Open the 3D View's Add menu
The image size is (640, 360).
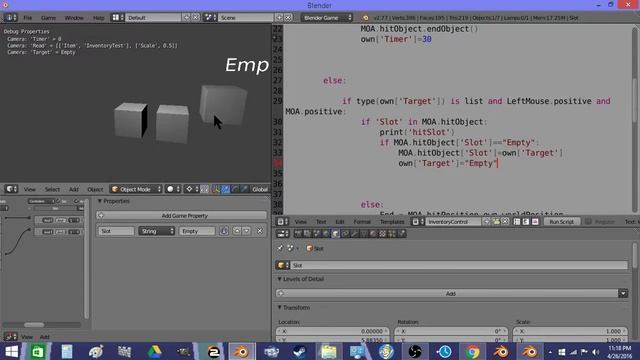(73, 189)
